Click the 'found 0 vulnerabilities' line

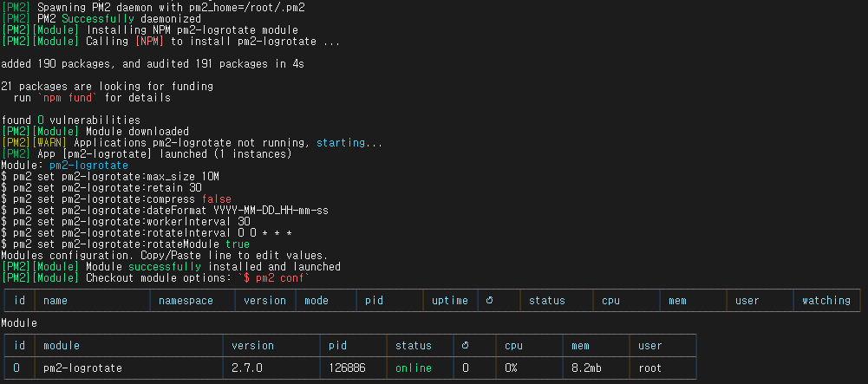pyautogui.click(x=71, y=120)
